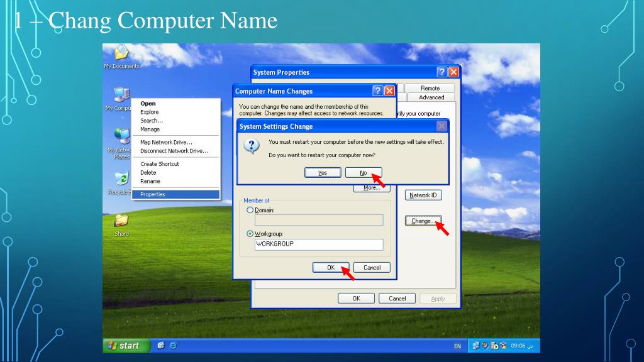Select the Domain radio button

click(x=250, y=210)
